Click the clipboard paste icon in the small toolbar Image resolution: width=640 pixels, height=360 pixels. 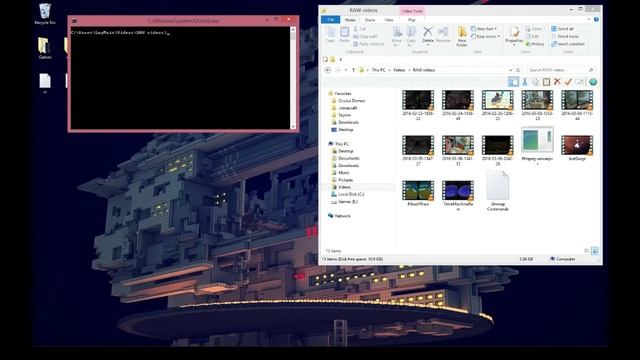pos(547,82)
